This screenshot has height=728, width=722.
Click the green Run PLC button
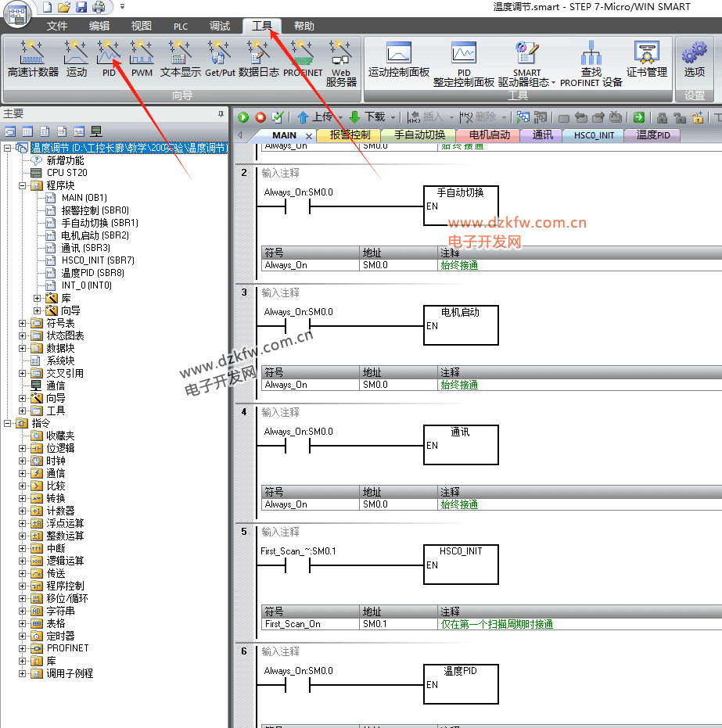(243, 117)
